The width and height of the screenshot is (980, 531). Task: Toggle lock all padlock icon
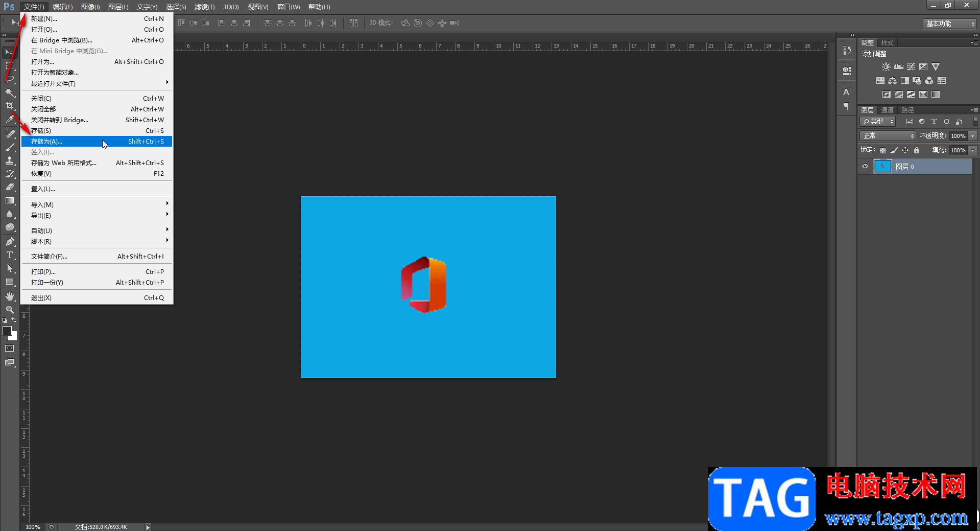(x=917, y=150)
